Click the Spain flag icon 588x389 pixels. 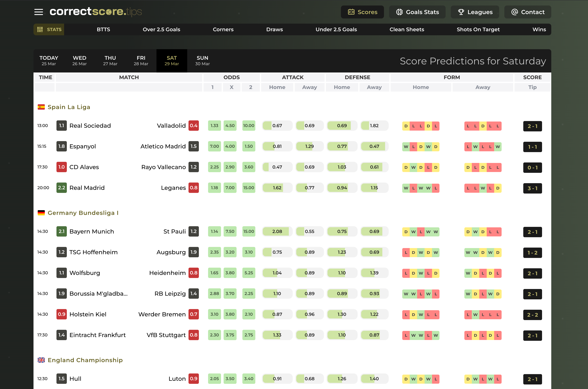coord(41,107)
